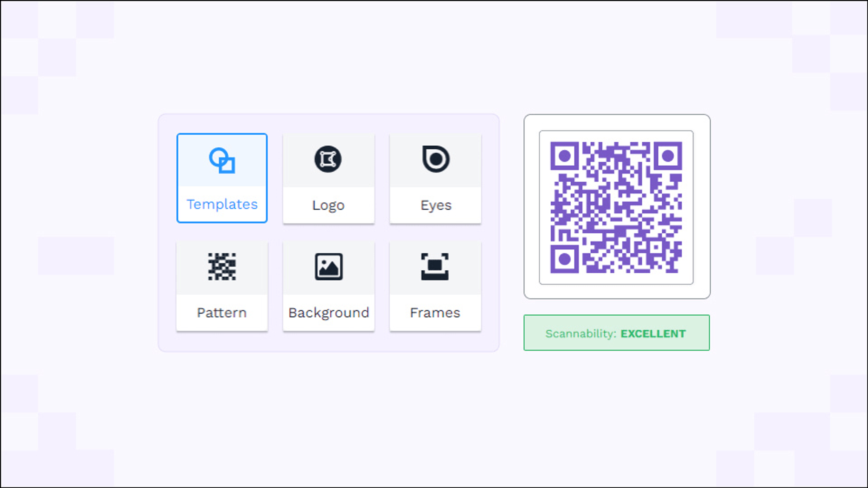Select the Background option label
The height and width of the screenshot is (488, 868).
click(328, 313)
